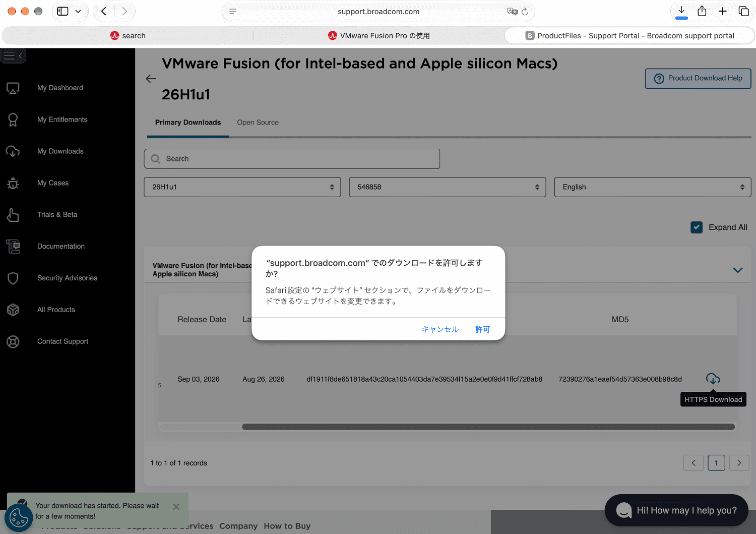Click the Contact Support lifebuoy icon
The image size is (756, 534).
pos(13,342)
